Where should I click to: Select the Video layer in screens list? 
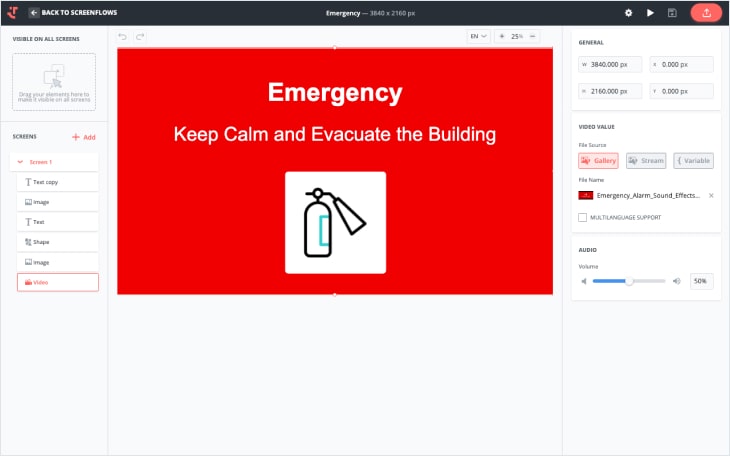coord(58,282)
